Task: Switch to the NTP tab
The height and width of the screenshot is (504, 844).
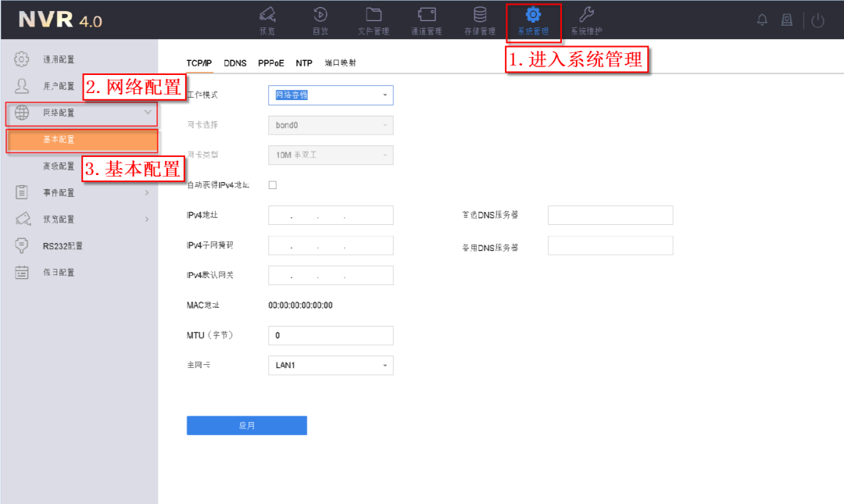Action: pyautogui.click(x=304, y=63)
